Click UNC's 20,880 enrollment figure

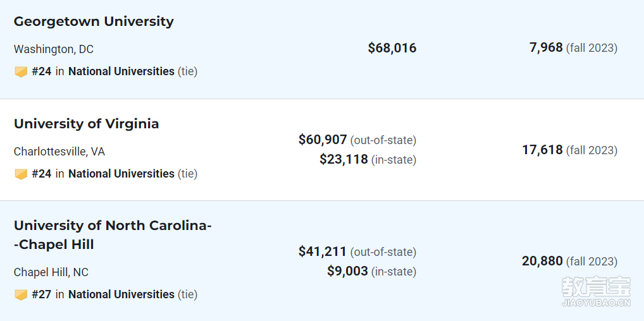pyautogui.click(x=543, y=261)
